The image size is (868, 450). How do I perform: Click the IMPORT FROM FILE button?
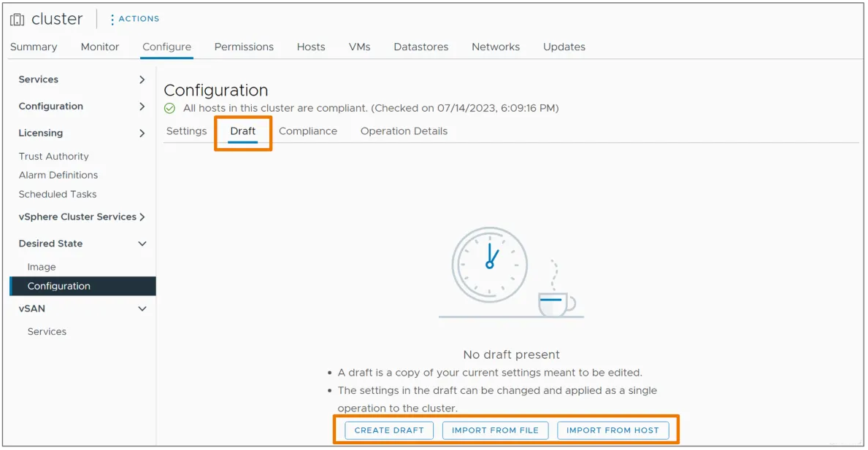496,430
